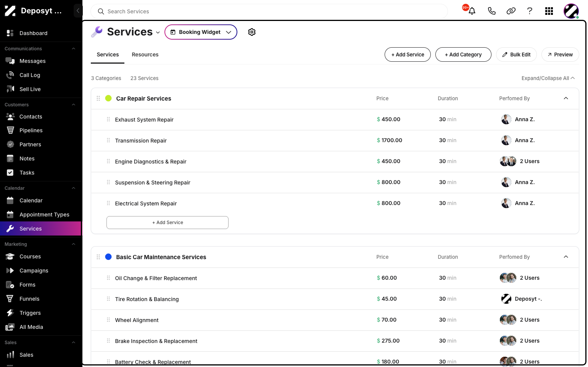Image resolution: width=588 pixels, height=367 pixels.
Task: Click the blue Basic Car Maintenance color dot
Action: (108, 257)
